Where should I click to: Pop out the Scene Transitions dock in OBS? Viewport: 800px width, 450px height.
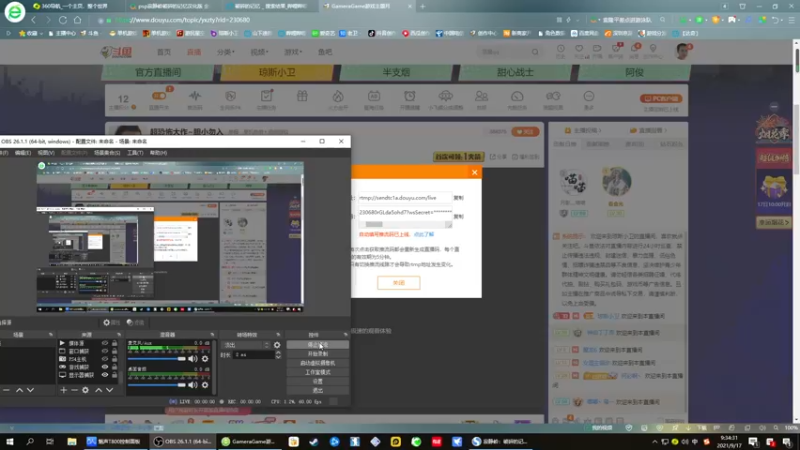278,335
